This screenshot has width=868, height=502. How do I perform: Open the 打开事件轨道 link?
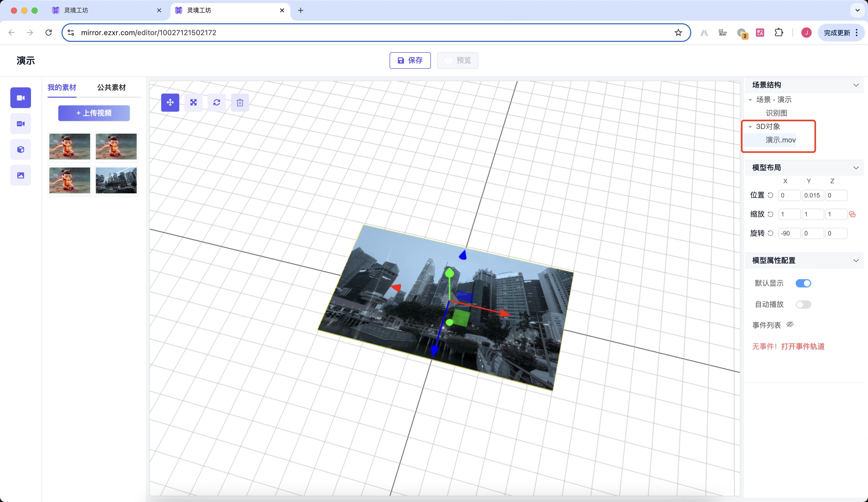(x=803, y=346)
